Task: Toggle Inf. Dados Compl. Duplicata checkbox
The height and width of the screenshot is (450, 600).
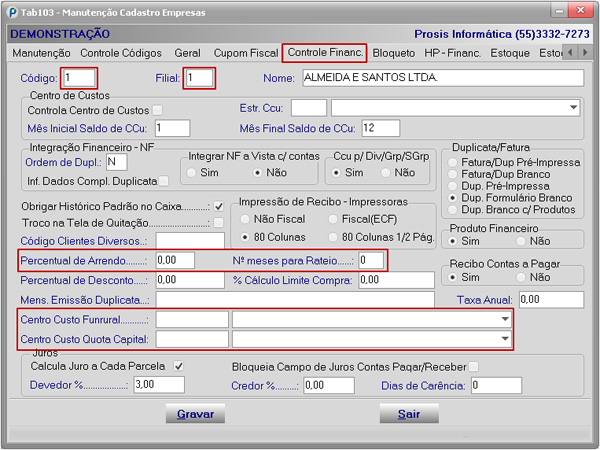Action: coord(163,181)
